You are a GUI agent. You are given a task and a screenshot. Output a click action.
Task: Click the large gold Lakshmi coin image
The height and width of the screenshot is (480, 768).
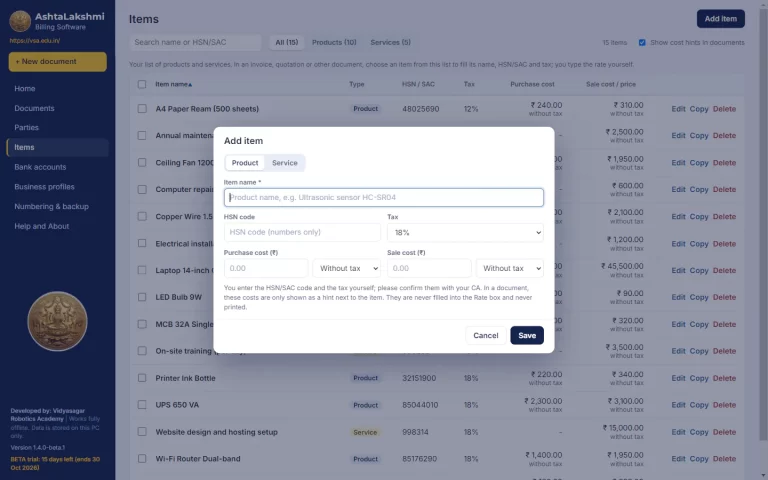pos(57,321)
